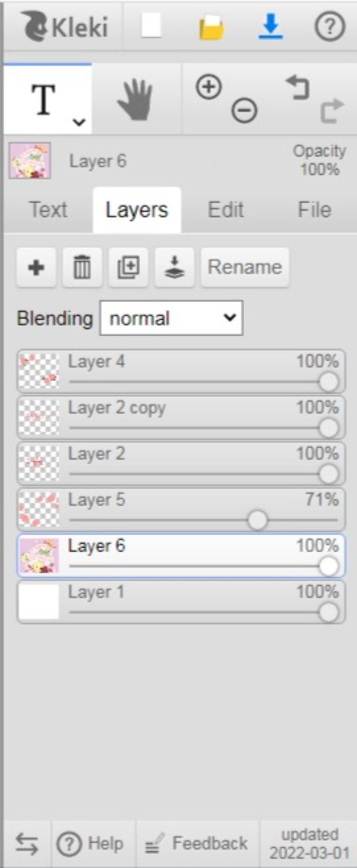This screenshot has width=357, height=868.
Task: Select the Hand pan tool
Action: pyautogui.click(x=135, y=100)
